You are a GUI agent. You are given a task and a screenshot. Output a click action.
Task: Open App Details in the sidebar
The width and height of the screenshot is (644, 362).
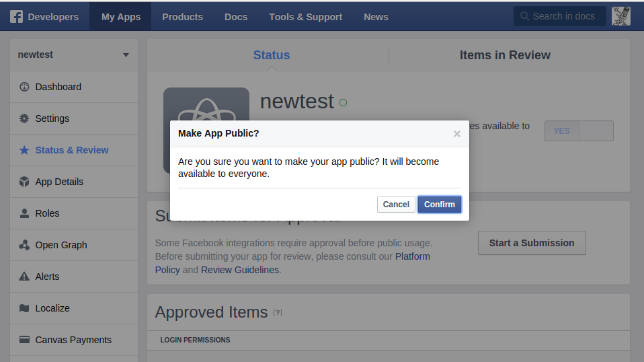(74, 182)
